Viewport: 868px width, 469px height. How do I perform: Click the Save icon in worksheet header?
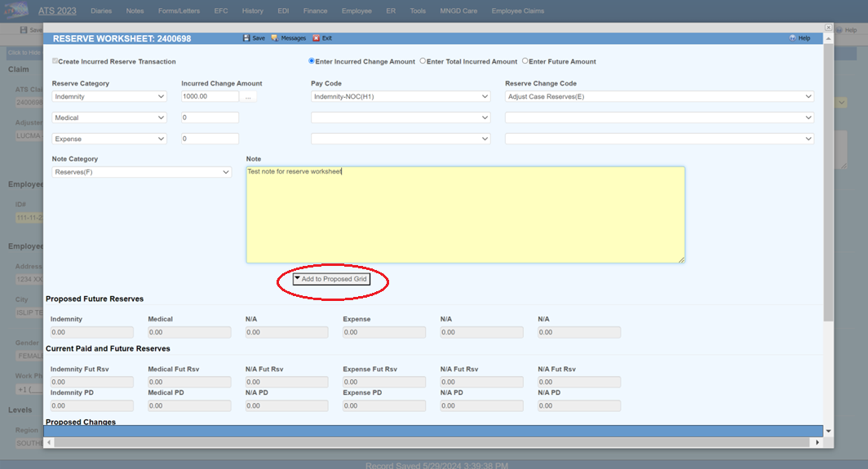pos(246,38)
